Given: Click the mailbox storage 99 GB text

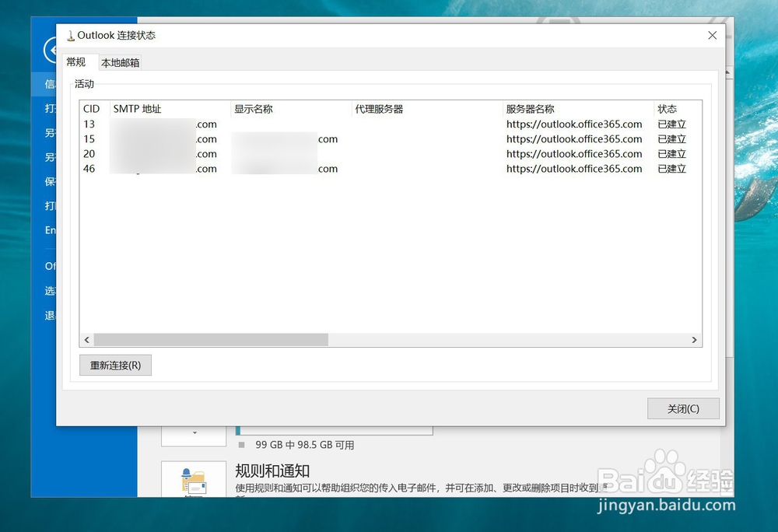Looking at the screenshot, I should [305, 445].
